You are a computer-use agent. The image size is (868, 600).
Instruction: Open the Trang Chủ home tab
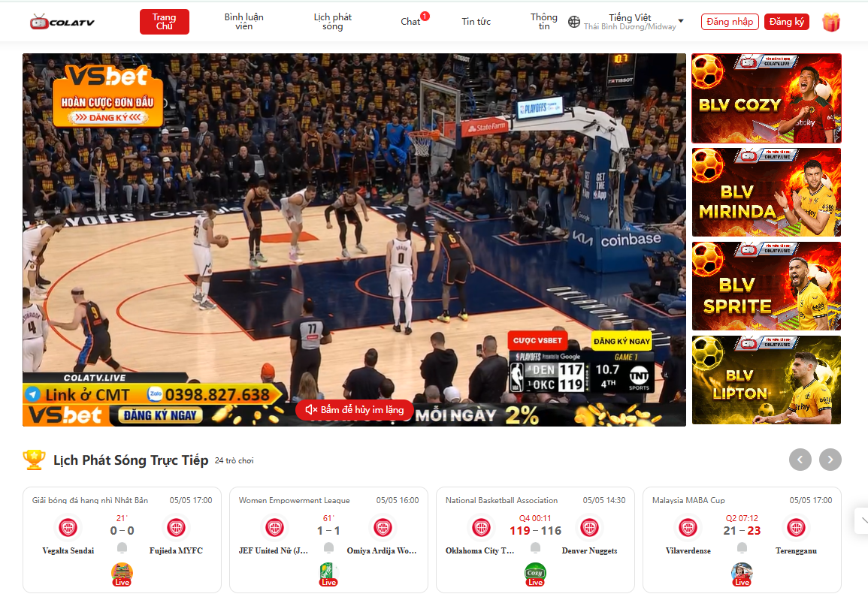point(165,22)
